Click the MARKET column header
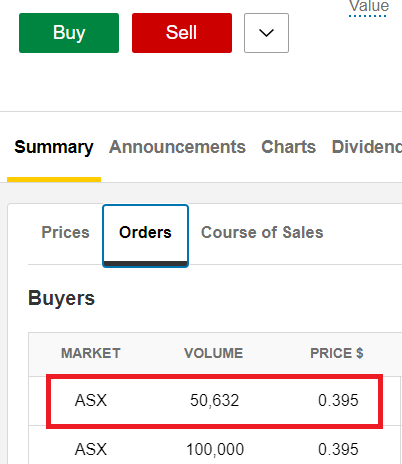The height and width of the screenshot is (464, 402). click(91, 353)
